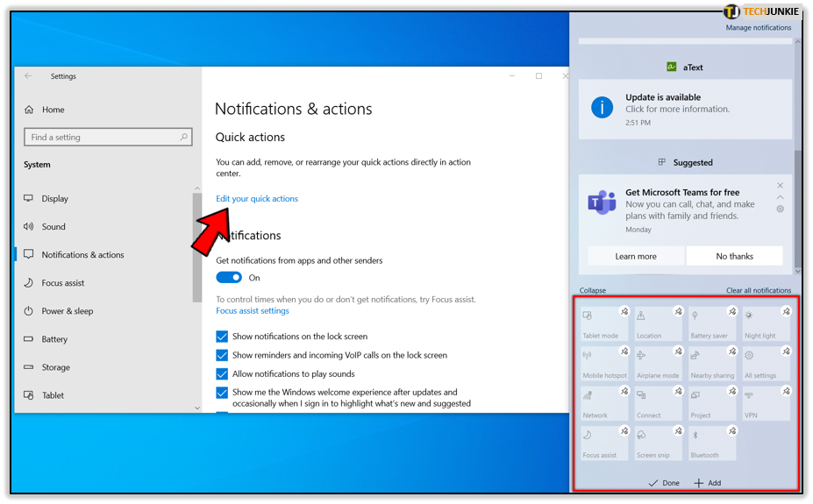Image resolution: width=813 pixels, height=504 pixels.
Task: Click the Tablet mode quick action tile
Action: 603,324
